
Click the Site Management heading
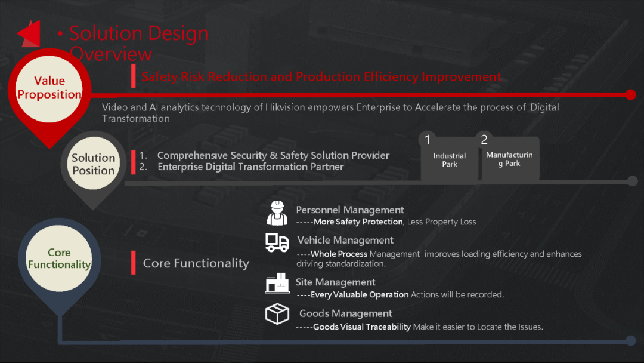pos(336,282)
